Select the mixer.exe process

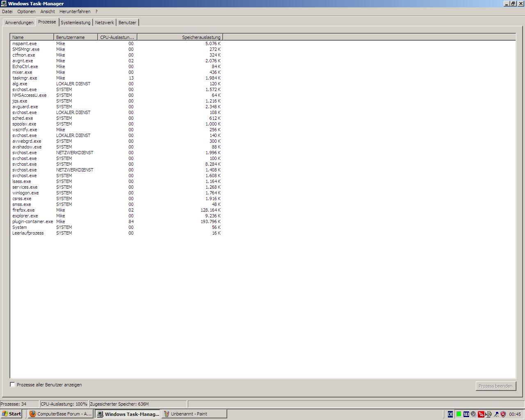tap(116, 72)
